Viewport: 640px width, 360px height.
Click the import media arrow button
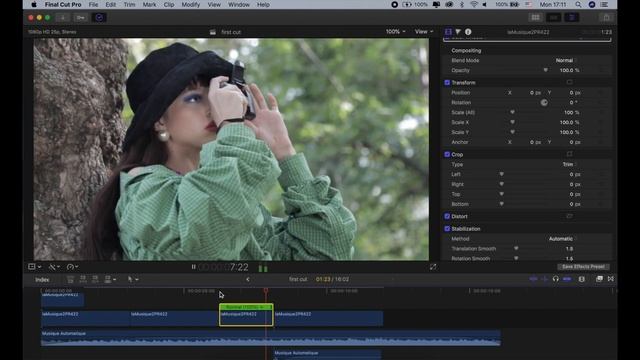coord(63,18)
